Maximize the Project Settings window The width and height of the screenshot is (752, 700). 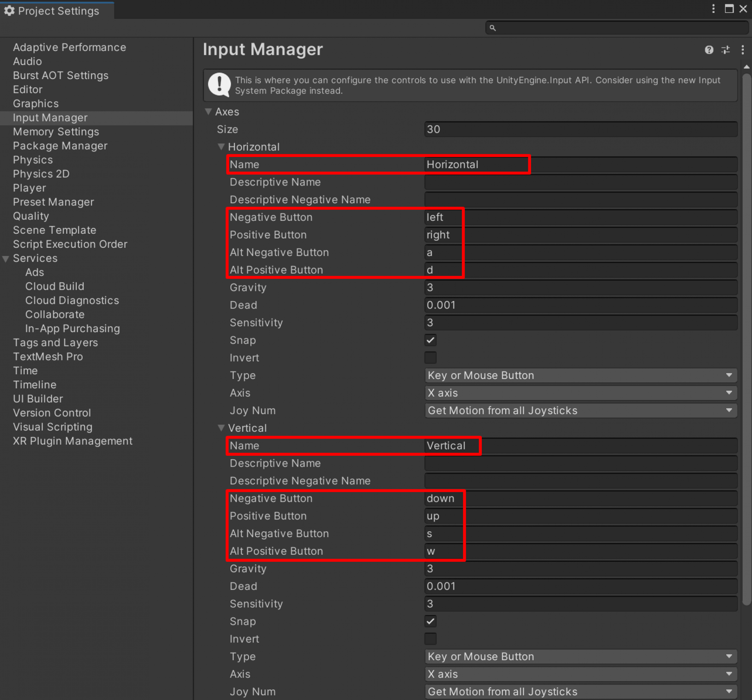(x=729, y=9)
